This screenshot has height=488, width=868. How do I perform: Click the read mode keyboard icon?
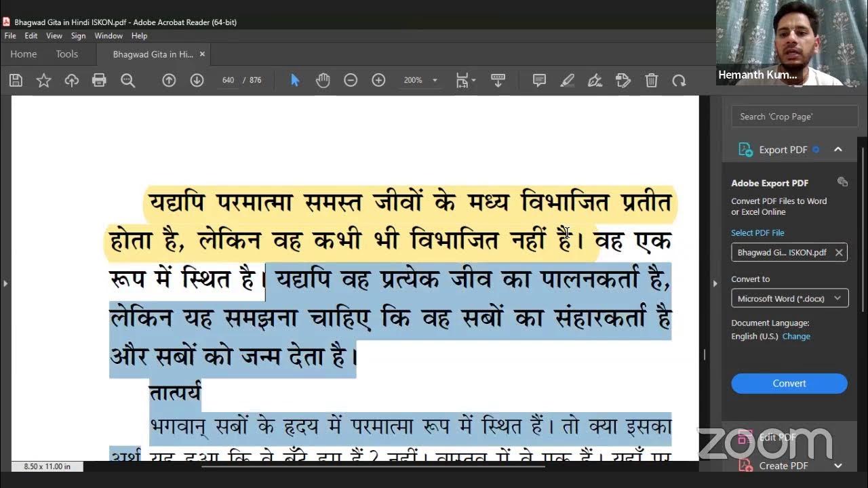point(498,81)
